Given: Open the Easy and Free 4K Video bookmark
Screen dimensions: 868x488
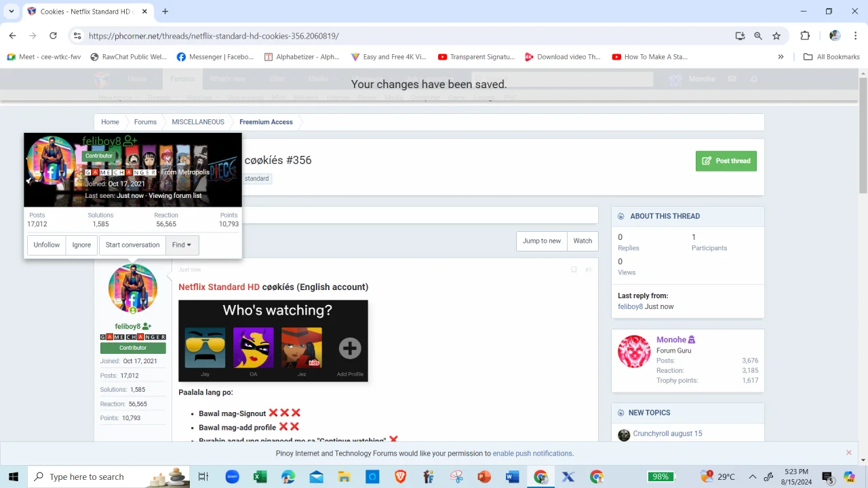Looking at the screenshot, I should point(389,57).
